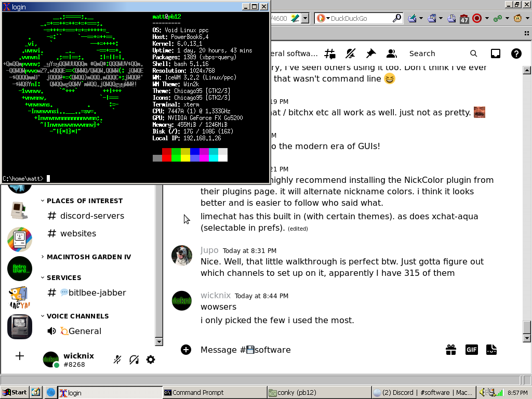This screenshot has width=532, height=399.
Task: Click the stacked documents toolbar icon
Action: tap(432, 18)
